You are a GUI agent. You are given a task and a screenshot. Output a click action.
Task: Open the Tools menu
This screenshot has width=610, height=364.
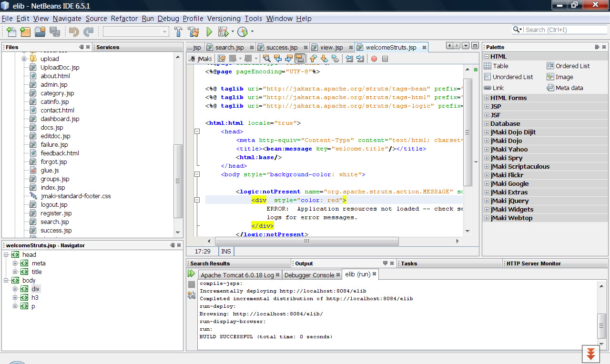tap(254, 19)
